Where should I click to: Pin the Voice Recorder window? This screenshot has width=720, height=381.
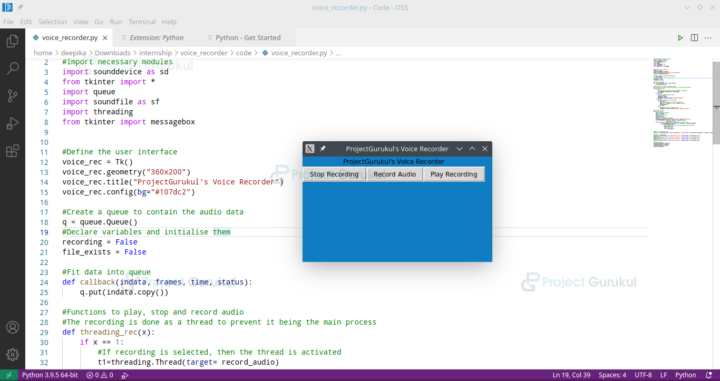pyautogui.click(x=323, y=148)
